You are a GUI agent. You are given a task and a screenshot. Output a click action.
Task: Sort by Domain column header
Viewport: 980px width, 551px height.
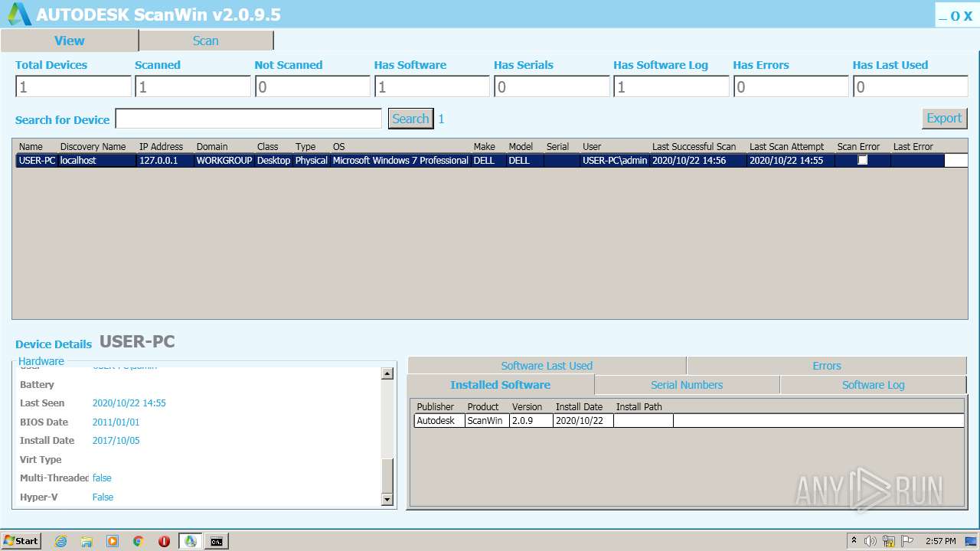[x=212, y=146]
